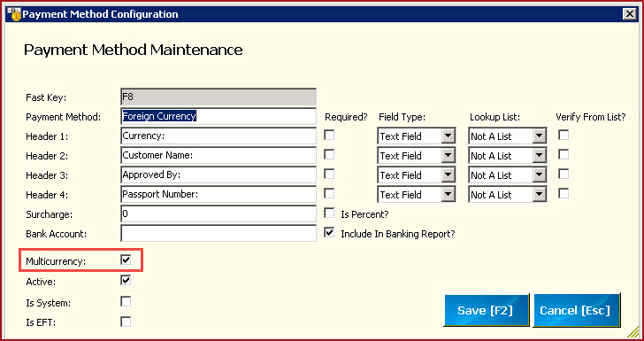Click the Payment Method Configuration title bar icon
Screen dimensions: 644x341
pyautogui.click(x=14, y=14)
